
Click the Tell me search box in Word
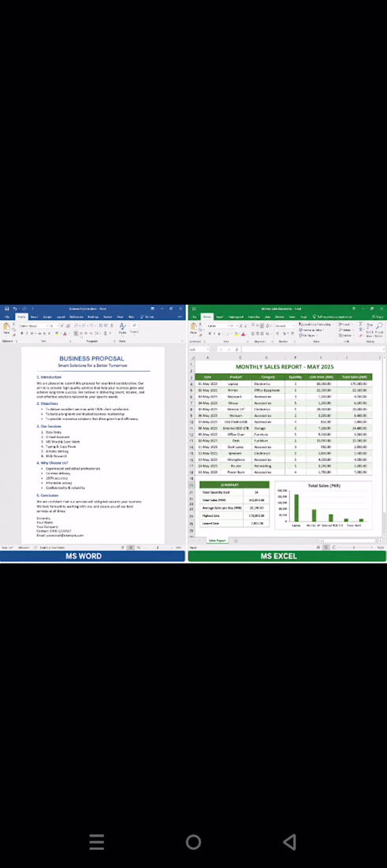coord(147,316)
